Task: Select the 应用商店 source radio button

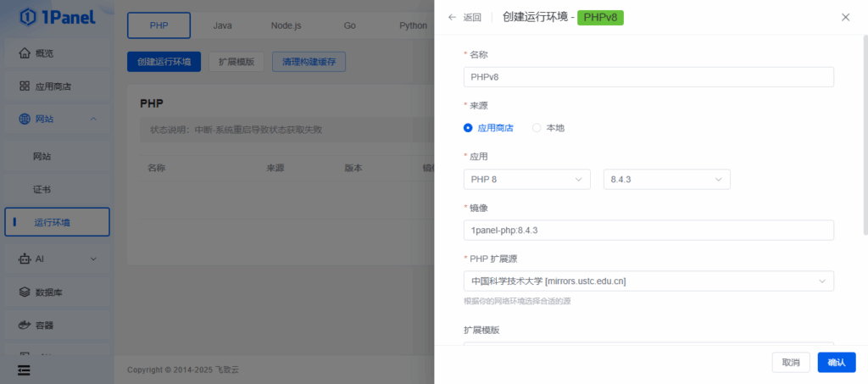Action: [x=468, y=128]
